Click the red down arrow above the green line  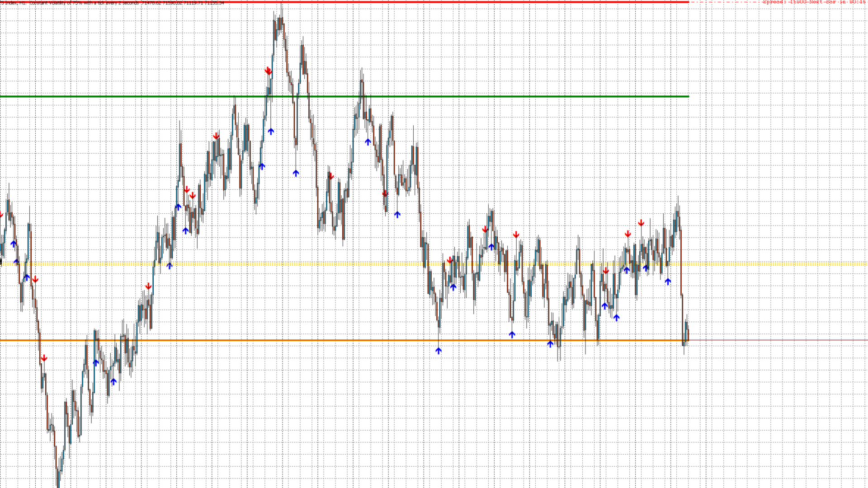(268, 71)
